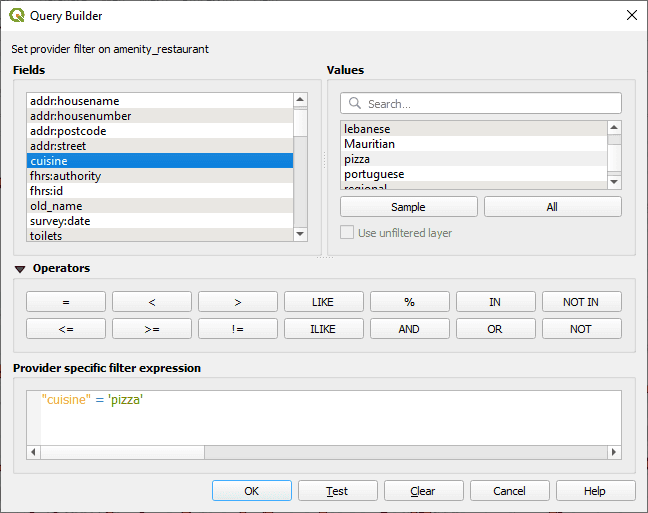Add the AND operator

[409, 329]
